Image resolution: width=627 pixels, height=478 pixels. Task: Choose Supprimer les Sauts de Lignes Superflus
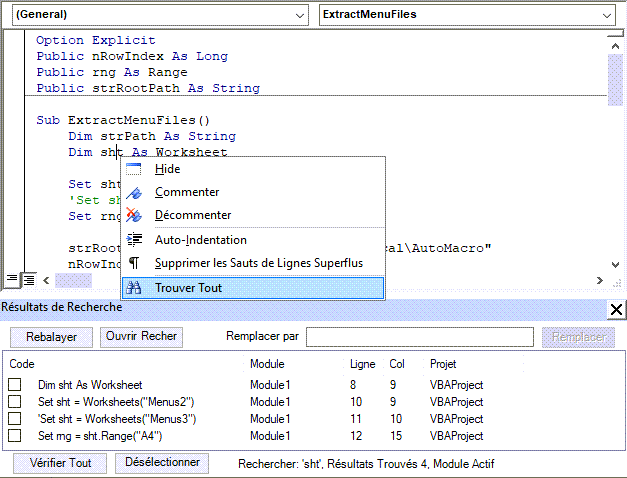253,263
